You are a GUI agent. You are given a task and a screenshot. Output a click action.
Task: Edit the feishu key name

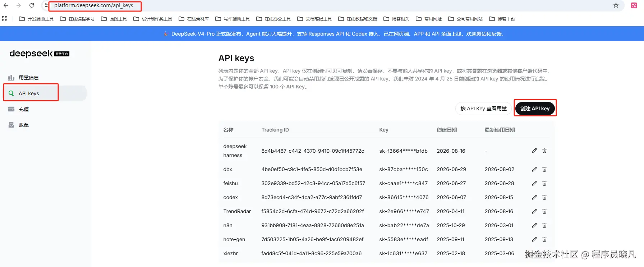(534, 183)
